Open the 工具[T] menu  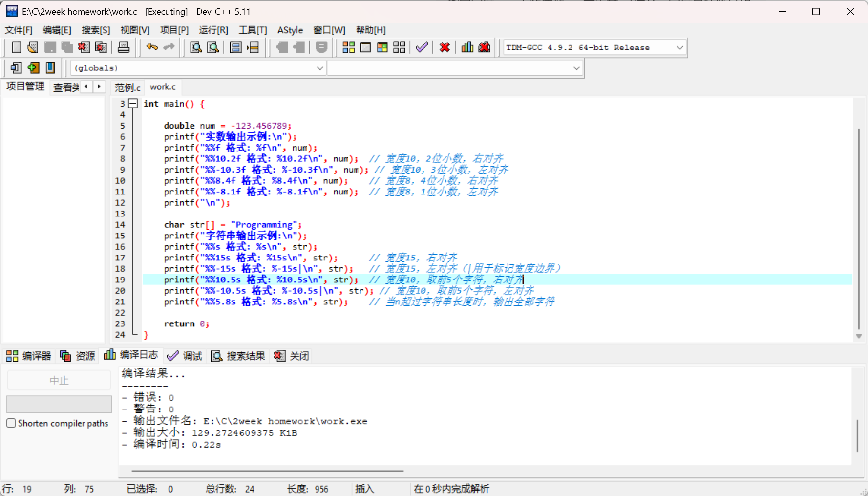[253, 30]
